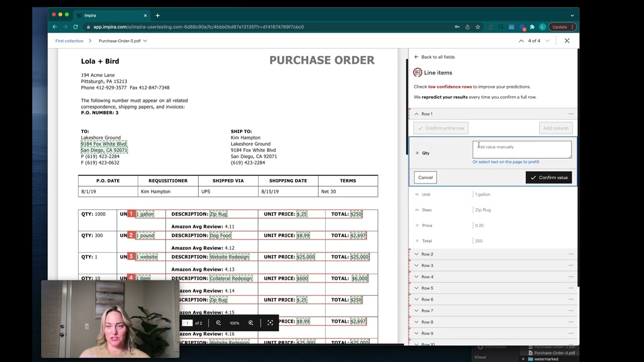Open Row 6 more options menu
Screen dimensions: 644x362
[571, 299]
